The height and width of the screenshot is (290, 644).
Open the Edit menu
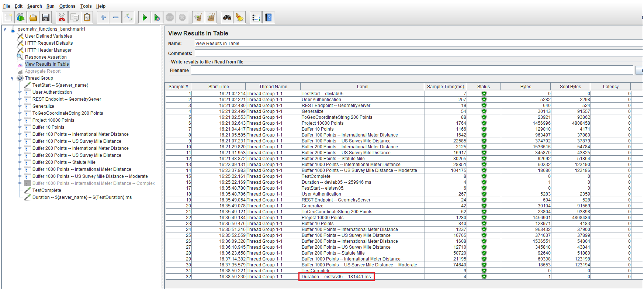[x=18, y=6]
